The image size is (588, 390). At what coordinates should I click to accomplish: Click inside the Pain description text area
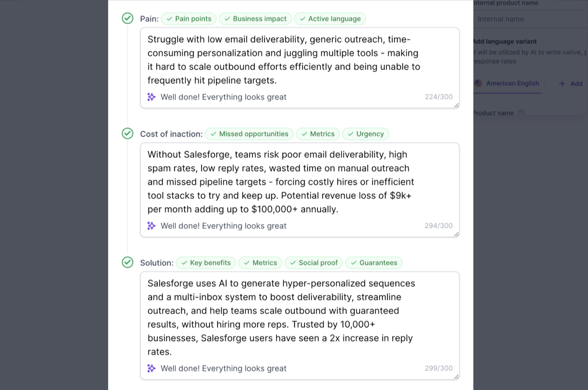point(300,60)
